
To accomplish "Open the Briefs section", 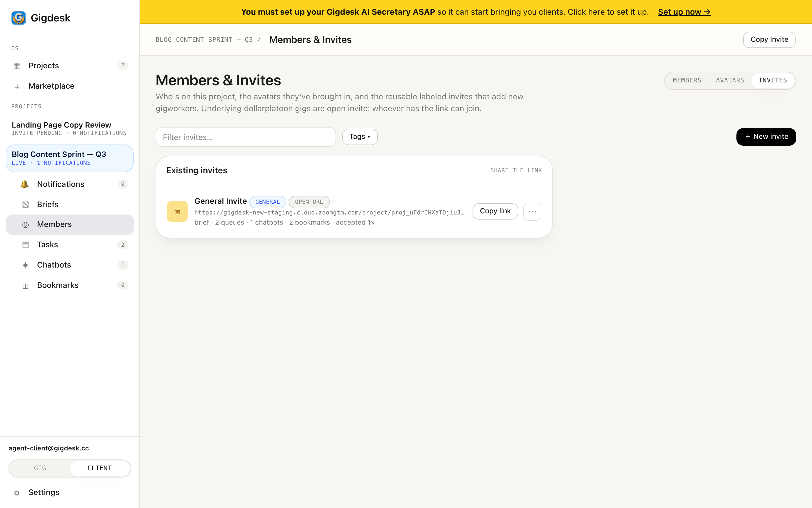I will coord(70,204).
